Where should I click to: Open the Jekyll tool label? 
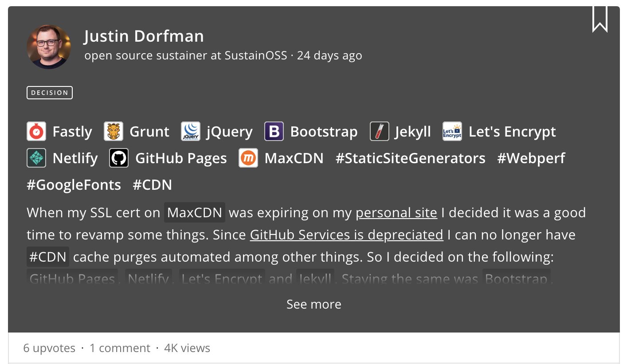coord(413,132)
